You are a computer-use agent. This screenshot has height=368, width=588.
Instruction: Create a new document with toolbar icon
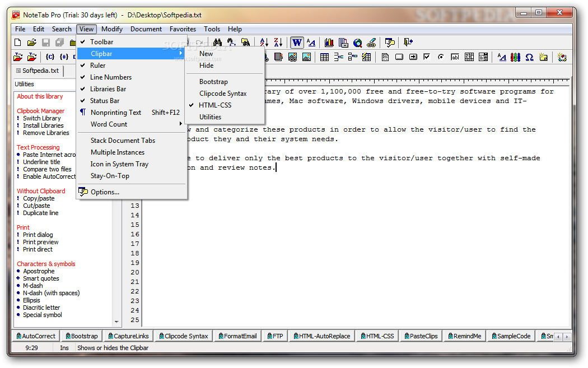pyautogui.click(x=17, y=43)
